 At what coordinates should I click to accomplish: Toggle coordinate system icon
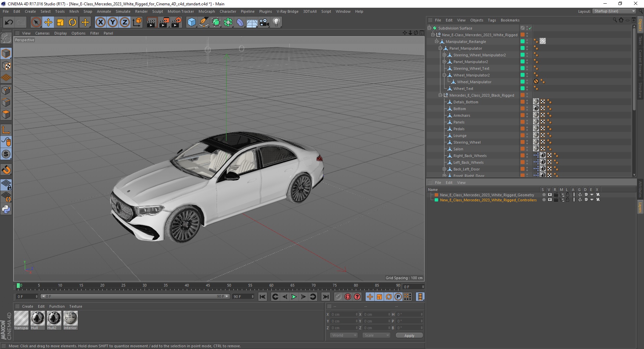point(137,22)
